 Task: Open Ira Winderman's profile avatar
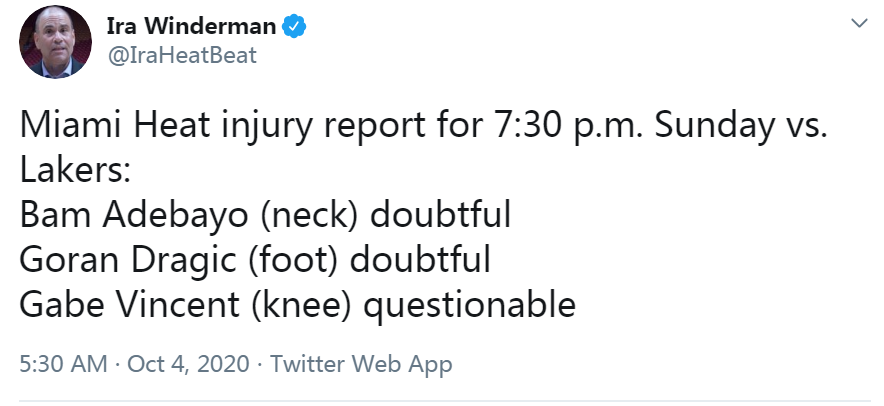point(55,42)
